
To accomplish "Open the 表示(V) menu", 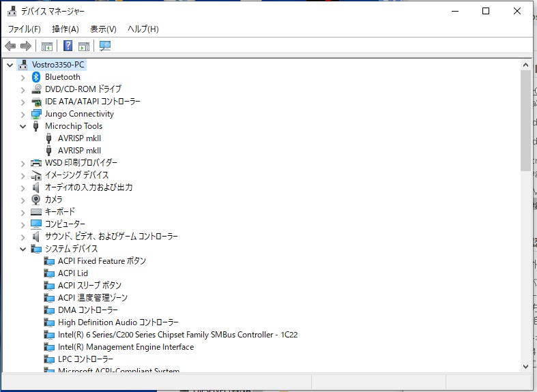I will [x=103, y=29].
